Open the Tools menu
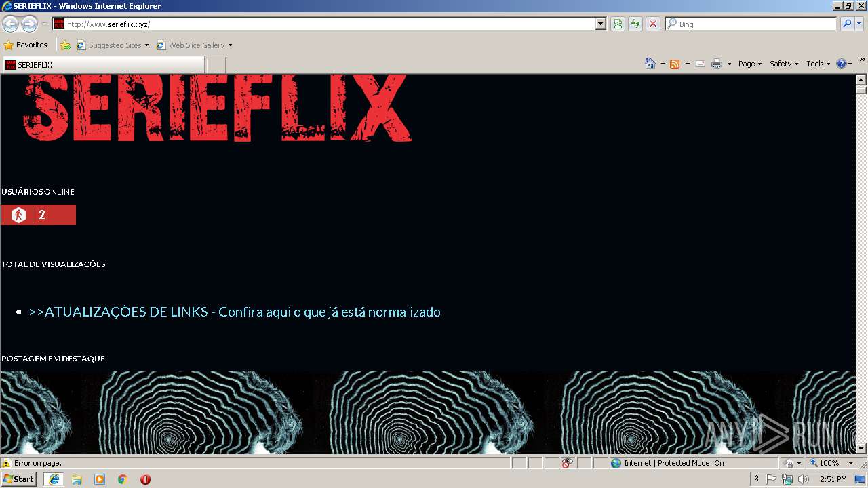The height and width of the screenshot is (488, 868). (818, 64)
